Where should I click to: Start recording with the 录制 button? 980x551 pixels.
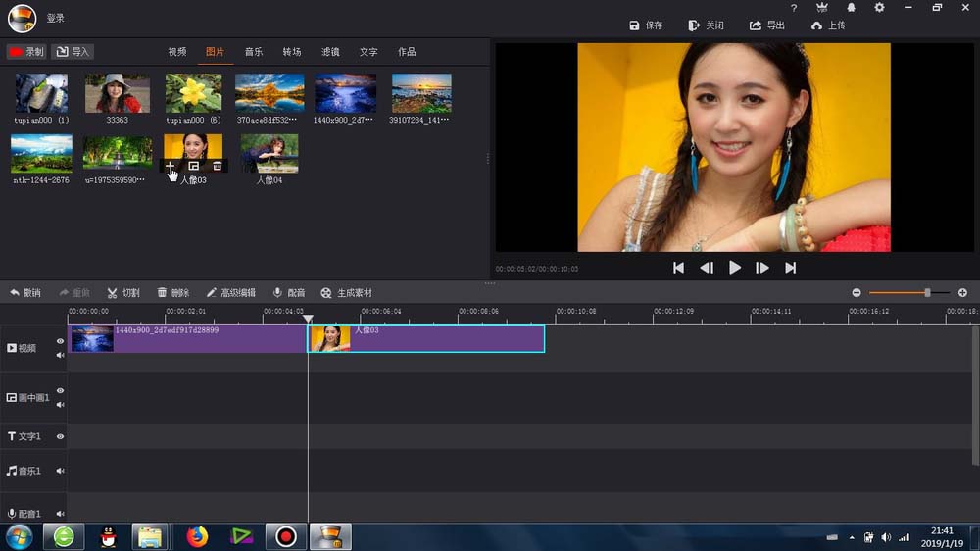point(26,52)
